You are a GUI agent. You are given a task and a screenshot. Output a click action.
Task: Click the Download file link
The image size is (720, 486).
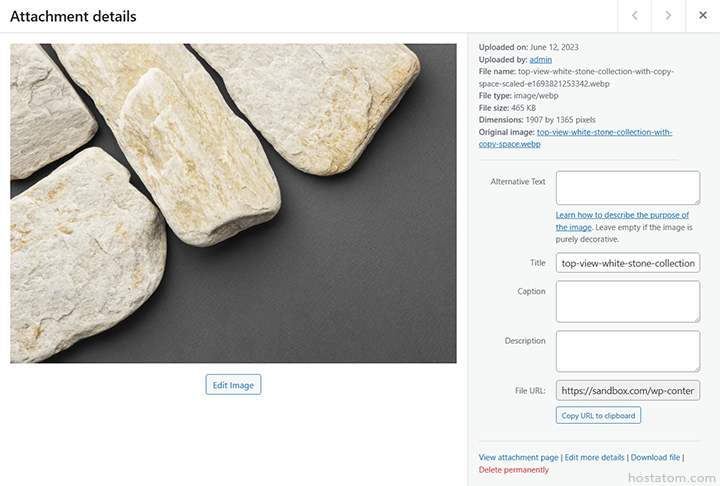(x=655, y=457)
